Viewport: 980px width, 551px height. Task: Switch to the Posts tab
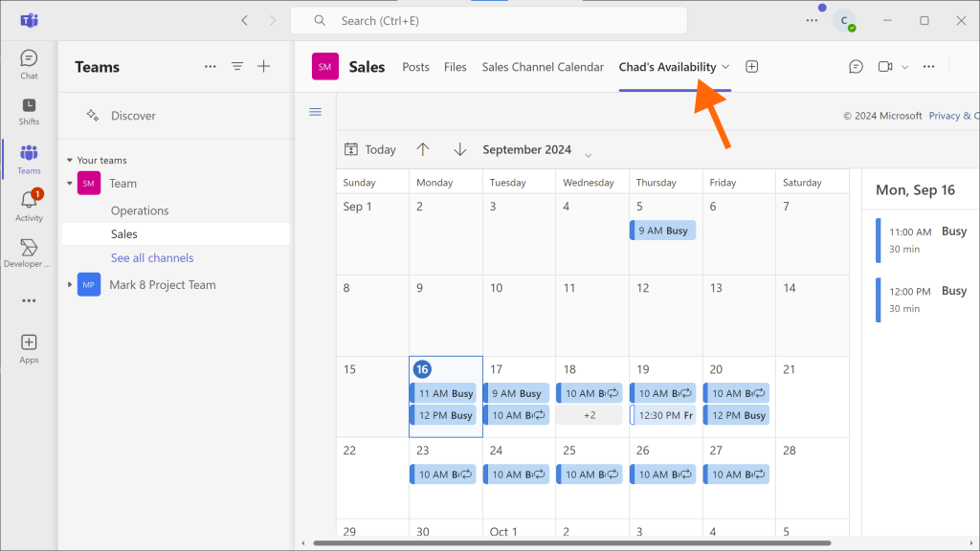coord(415,67)
